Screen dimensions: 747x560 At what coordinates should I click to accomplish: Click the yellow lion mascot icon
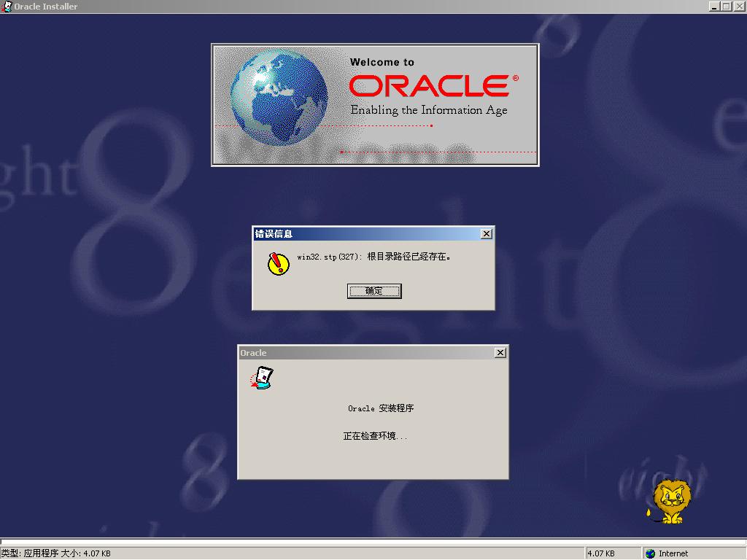tap(669, 502)
